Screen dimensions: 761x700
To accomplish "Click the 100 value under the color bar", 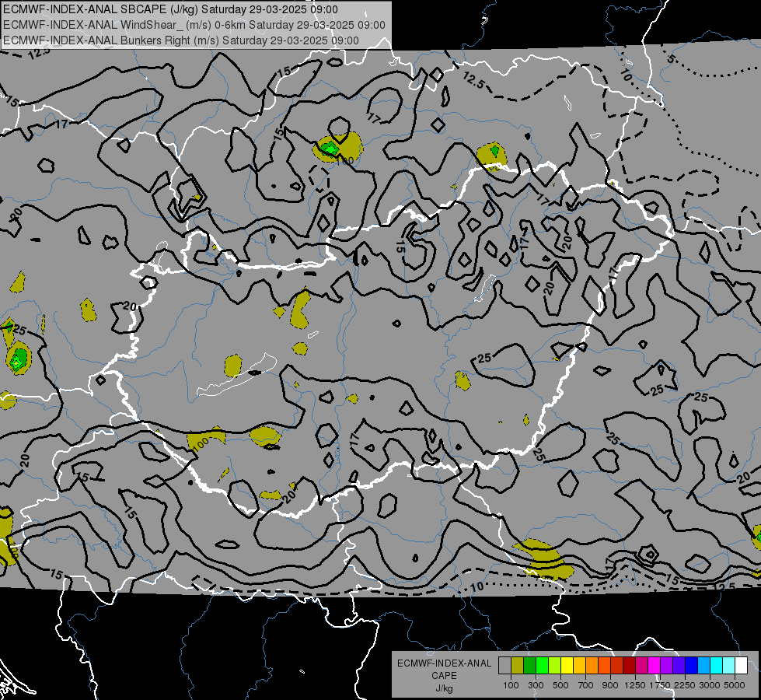I will click(x=511, y=685).
